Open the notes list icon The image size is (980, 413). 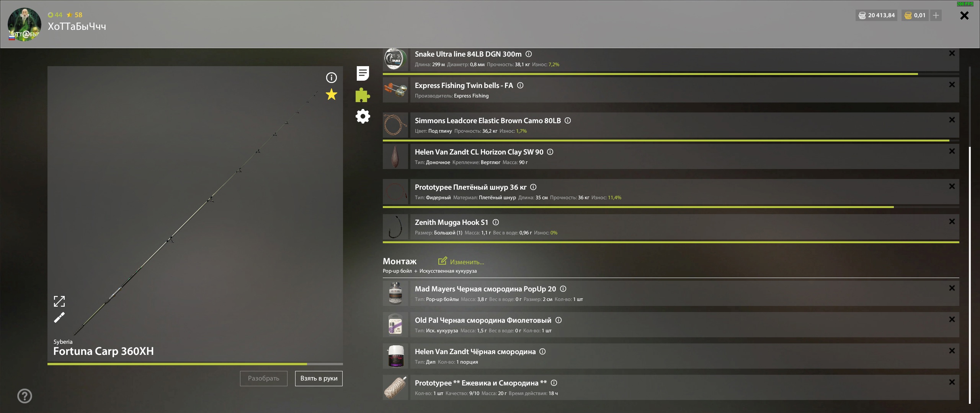(x=363, y=73)
